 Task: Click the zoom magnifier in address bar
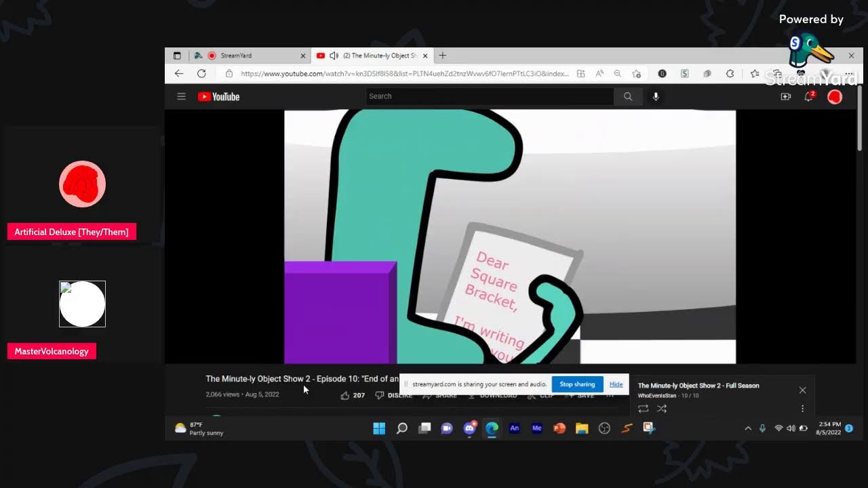coord(617,73)
